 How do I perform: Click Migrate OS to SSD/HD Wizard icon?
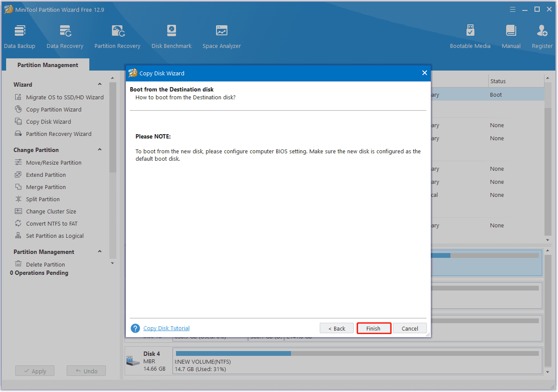[18, 97]
